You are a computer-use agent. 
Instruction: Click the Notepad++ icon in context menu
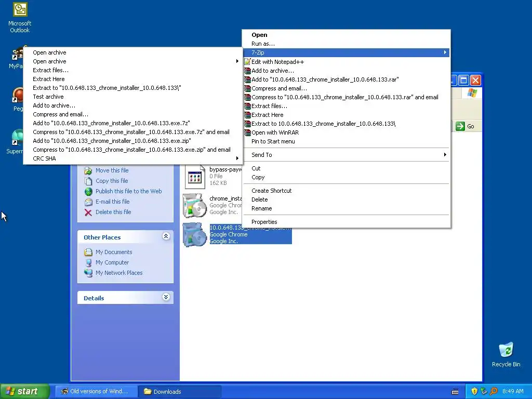[247, 62]
